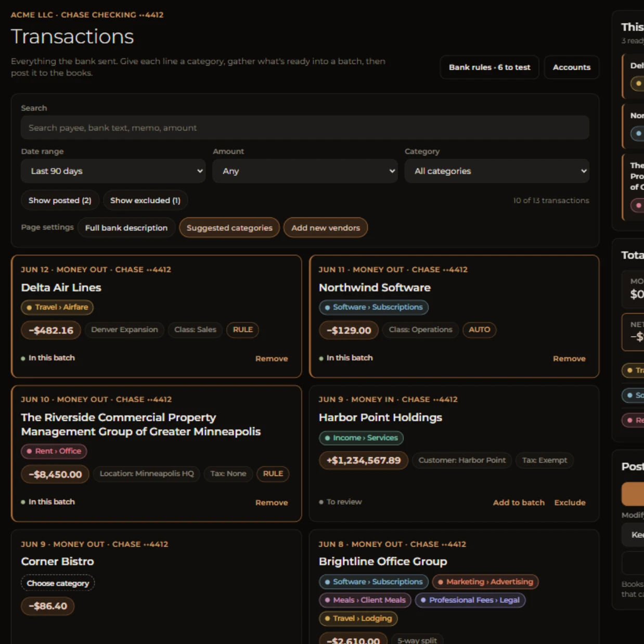Image resolution: width=644 pixels, height=644 pixels.
Task: Click the Marketing › Advertising tag on Brightline
Action: click(x=485, y=582)
